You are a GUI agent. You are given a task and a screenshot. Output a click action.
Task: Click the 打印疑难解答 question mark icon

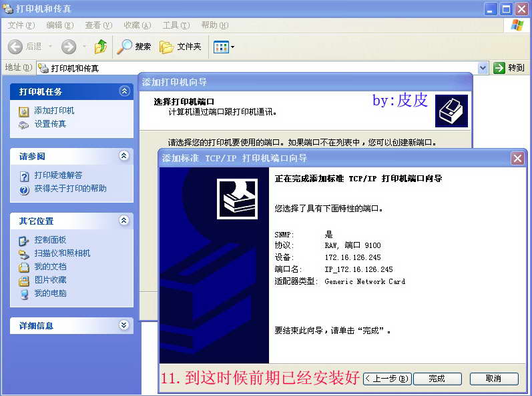tap(24, 177)
